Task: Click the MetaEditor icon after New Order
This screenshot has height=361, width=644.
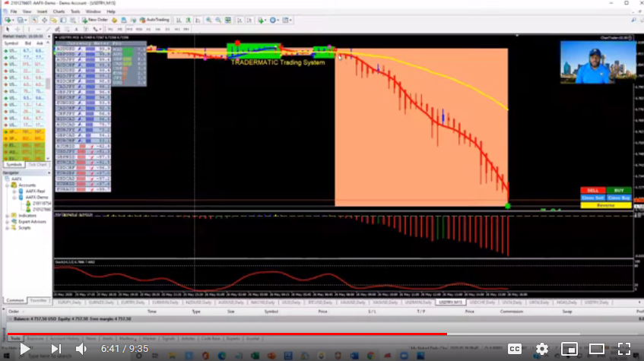Action: [114, 20]
